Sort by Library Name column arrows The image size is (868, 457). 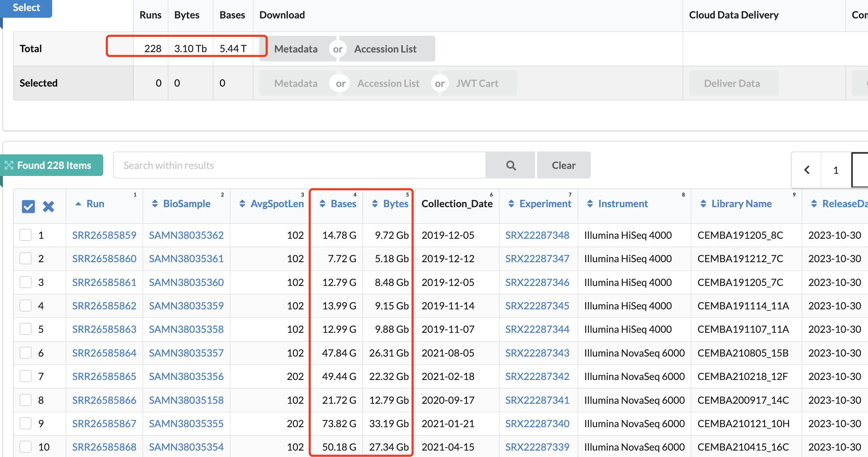(703, 204)
